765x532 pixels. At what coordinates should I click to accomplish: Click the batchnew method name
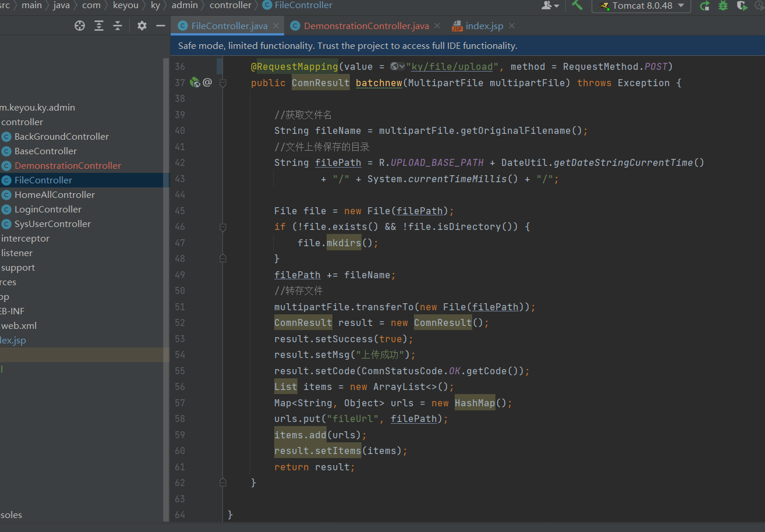(379, 83)
